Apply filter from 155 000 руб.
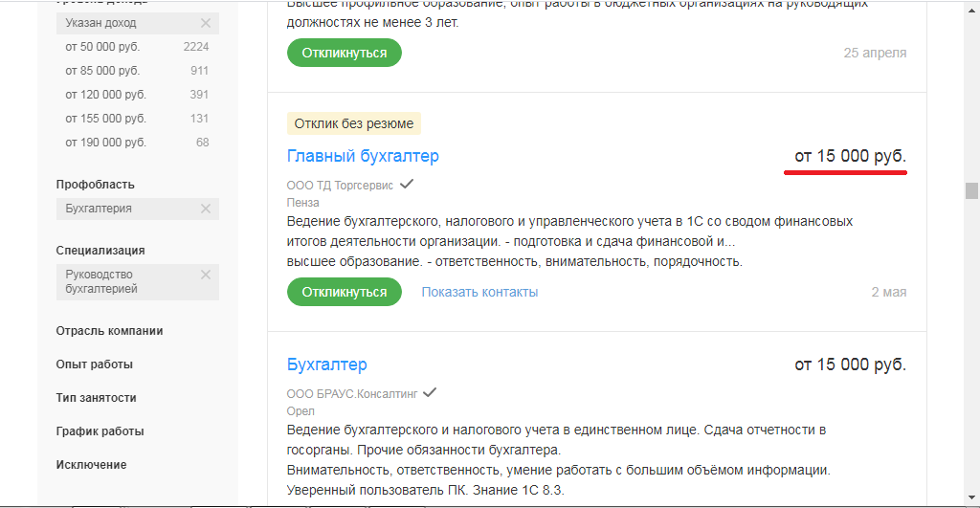This screenshot has height=508, width=980. [x=106, y=119]
